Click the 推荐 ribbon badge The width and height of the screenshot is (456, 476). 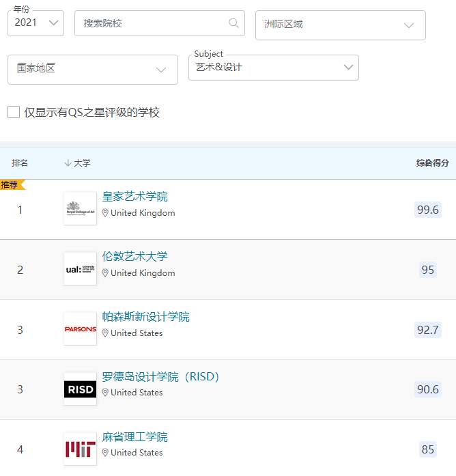click(12, 184)
